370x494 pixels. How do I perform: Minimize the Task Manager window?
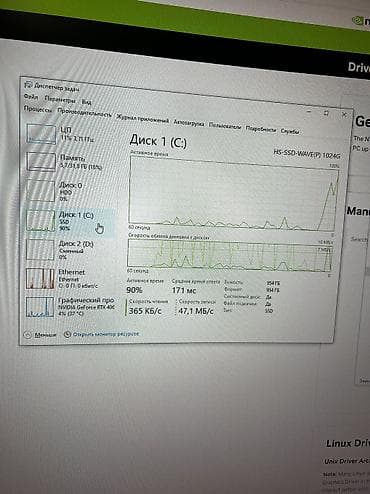point(309,111)
